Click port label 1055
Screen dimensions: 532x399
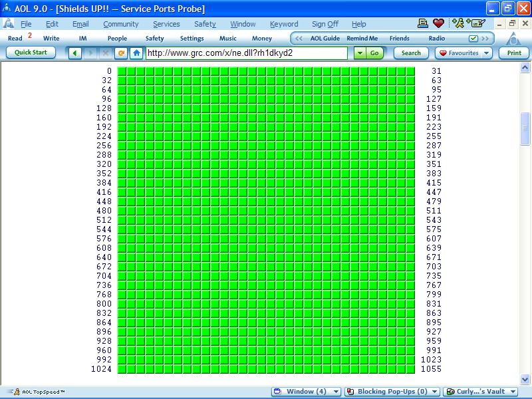click(431, 369)
